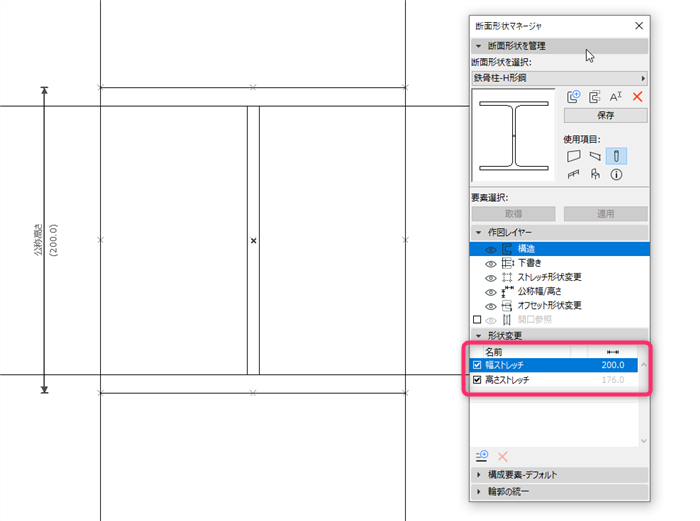Click the 取得 button
Screen dimensions: 700x521
click(x=513, y=213)
